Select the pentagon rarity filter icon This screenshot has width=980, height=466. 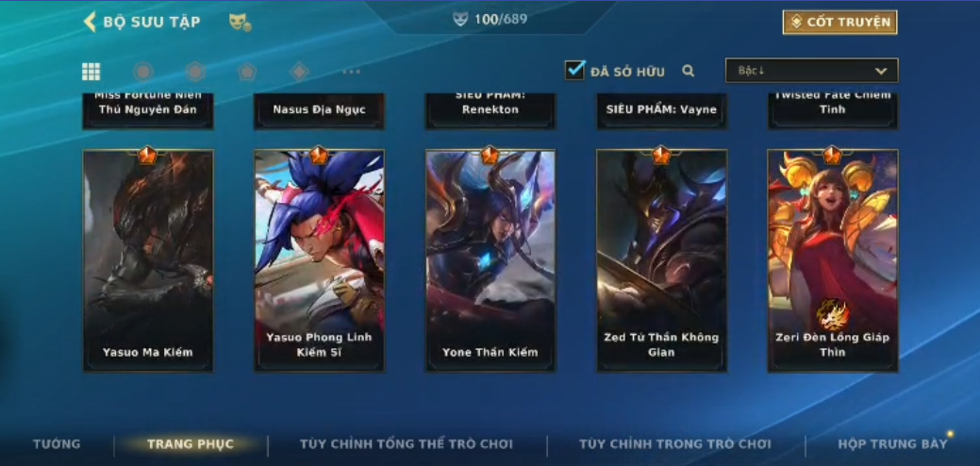[x=247, y=71]
